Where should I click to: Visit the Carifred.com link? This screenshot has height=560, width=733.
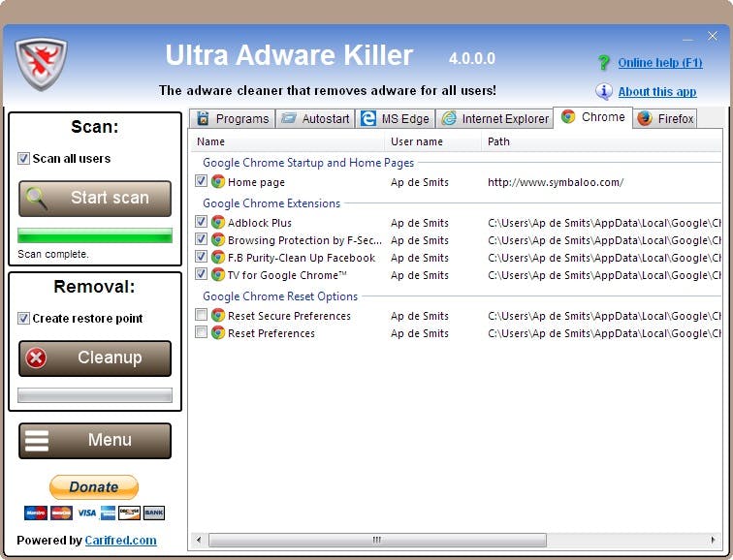120,540
